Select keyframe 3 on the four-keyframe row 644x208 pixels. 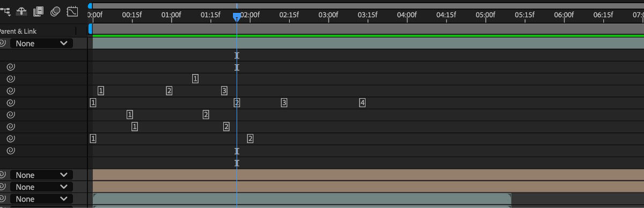tap(284, 102)
